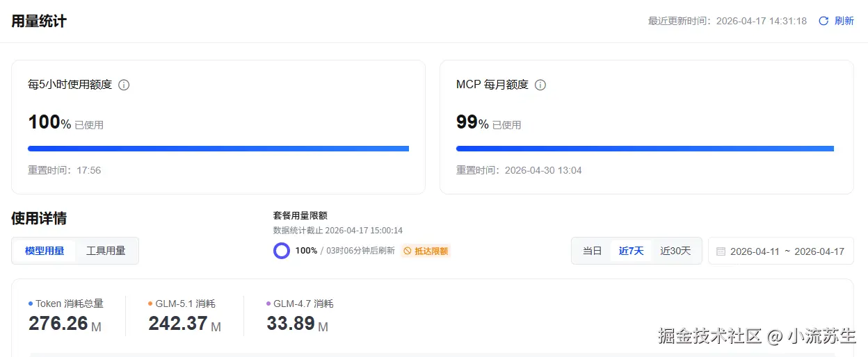Click the orange dot beside GLM-5.1 消耗
The image size is (868, 357).
[x=150, y=304]
